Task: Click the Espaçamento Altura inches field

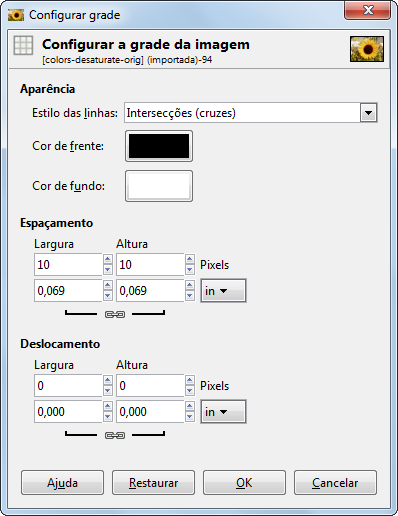Action: [150, 291]
